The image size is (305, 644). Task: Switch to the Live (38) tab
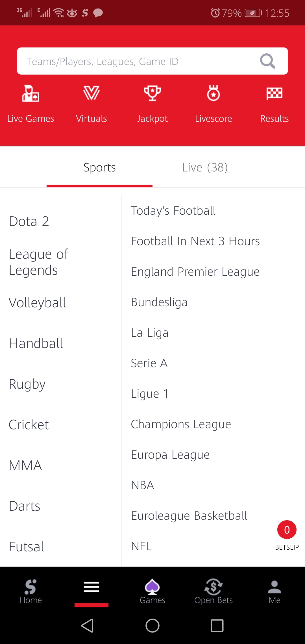(x=205, y=167)
